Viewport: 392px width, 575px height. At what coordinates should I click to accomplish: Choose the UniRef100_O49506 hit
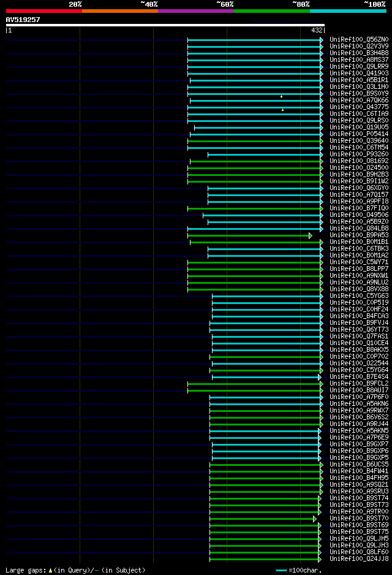pos(359,215)
